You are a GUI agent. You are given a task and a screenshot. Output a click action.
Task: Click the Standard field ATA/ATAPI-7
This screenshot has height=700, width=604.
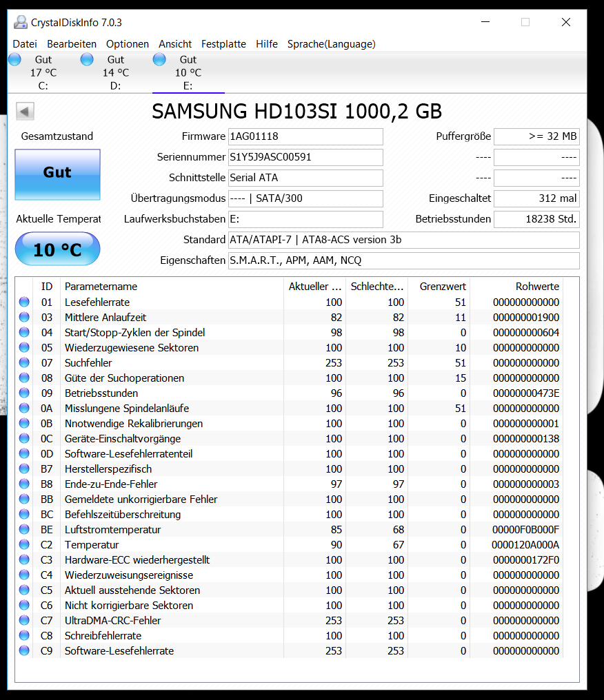404,240
